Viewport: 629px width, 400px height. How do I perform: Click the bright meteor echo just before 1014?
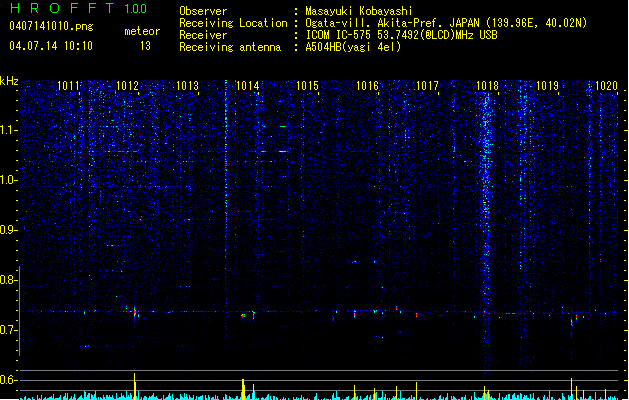[x=243, y=316]
